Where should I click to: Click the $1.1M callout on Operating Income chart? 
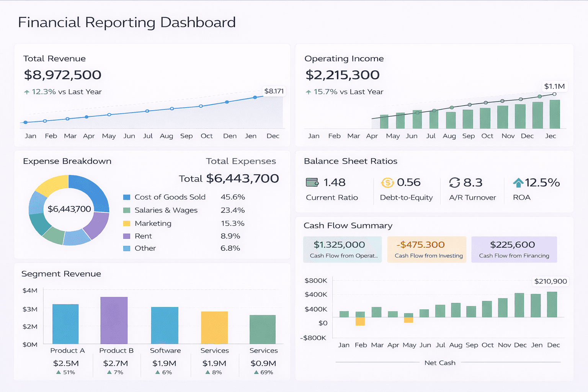pos(554,87)
